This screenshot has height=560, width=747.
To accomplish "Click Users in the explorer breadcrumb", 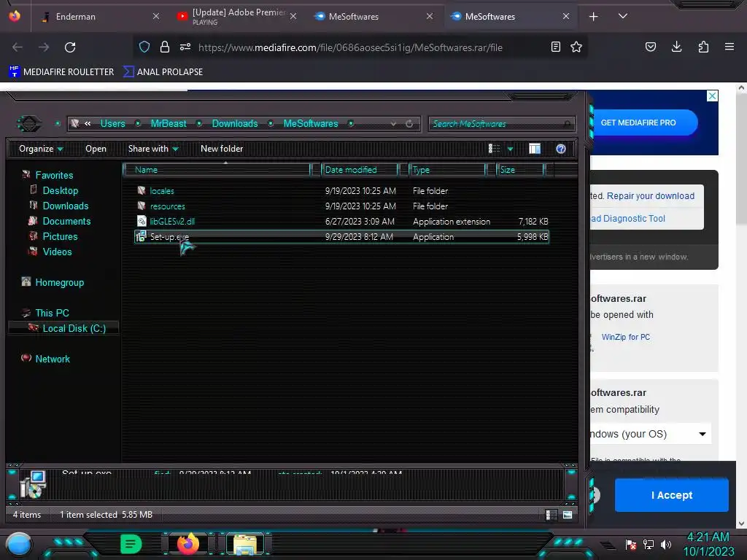I will click(113, 124).
